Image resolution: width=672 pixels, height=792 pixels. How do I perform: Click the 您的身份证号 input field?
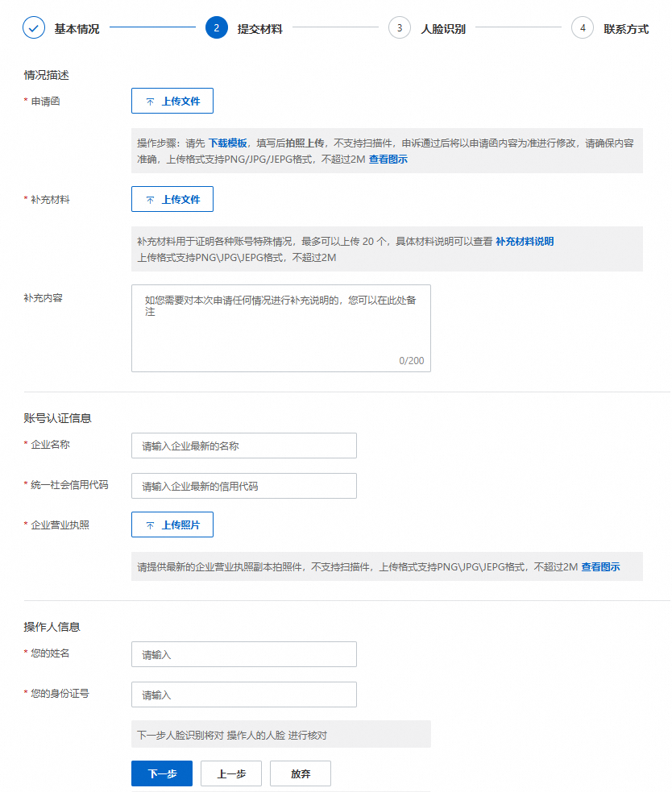244,695
